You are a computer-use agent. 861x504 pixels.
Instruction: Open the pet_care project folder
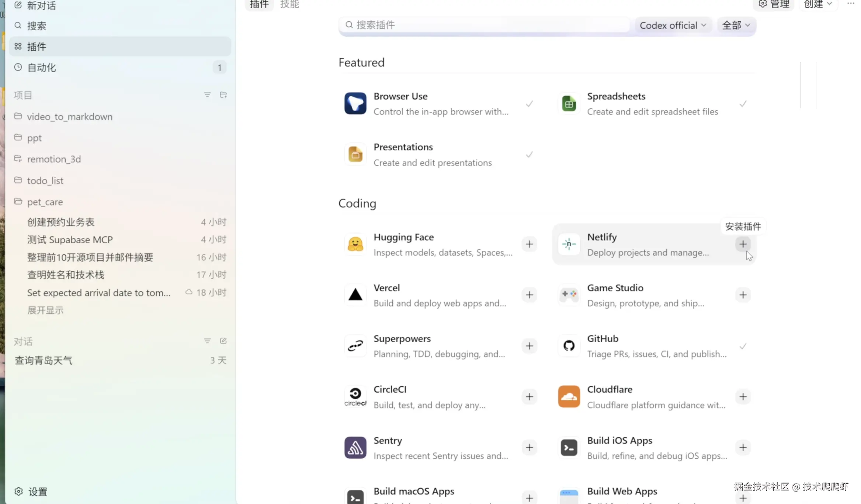coord(45,202)
